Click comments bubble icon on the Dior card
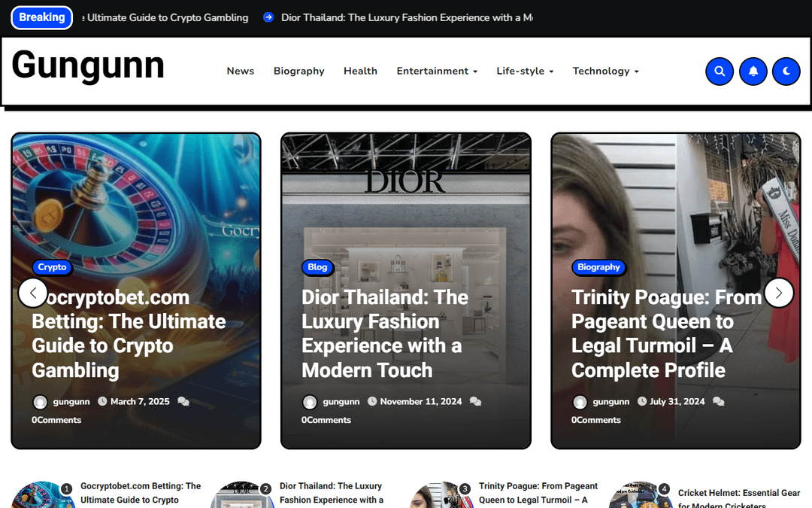 coord(475,401)
